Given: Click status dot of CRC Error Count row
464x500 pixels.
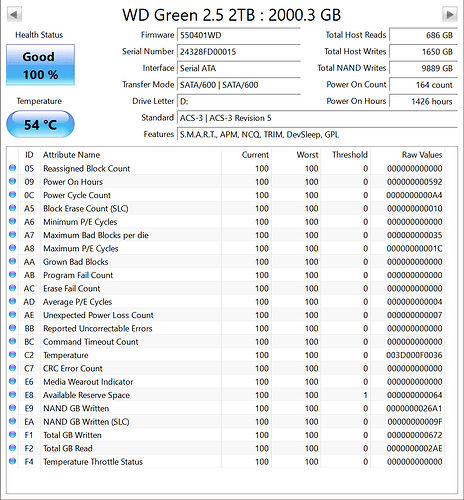Looking at the screenshot, I should coord(13,368).
